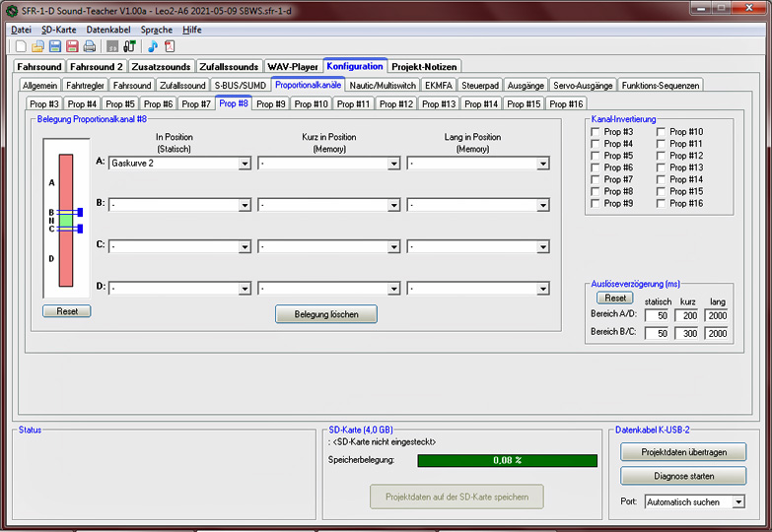Screen dimensions: 772x532
Task: Click the lower blue threshold handle at C
Action: [80, 229]
